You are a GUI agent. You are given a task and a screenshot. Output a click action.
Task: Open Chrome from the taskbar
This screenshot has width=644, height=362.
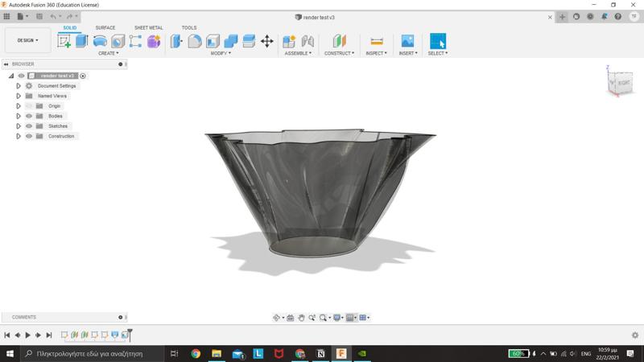[196, 353]
